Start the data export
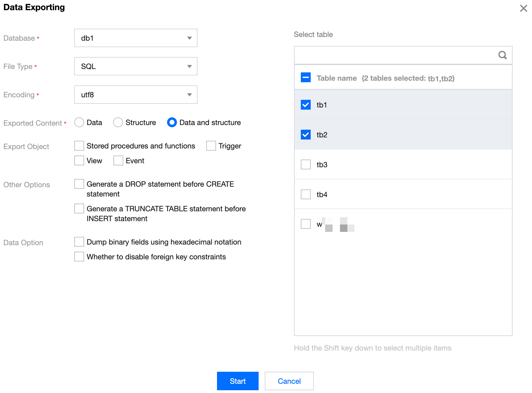Image resolution: width=532 pixels, height=393 pixels. (238, 381)
